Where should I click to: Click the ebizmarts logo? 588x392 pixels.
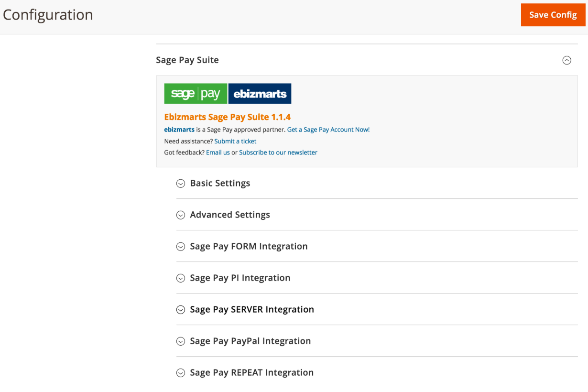point(260,94)
